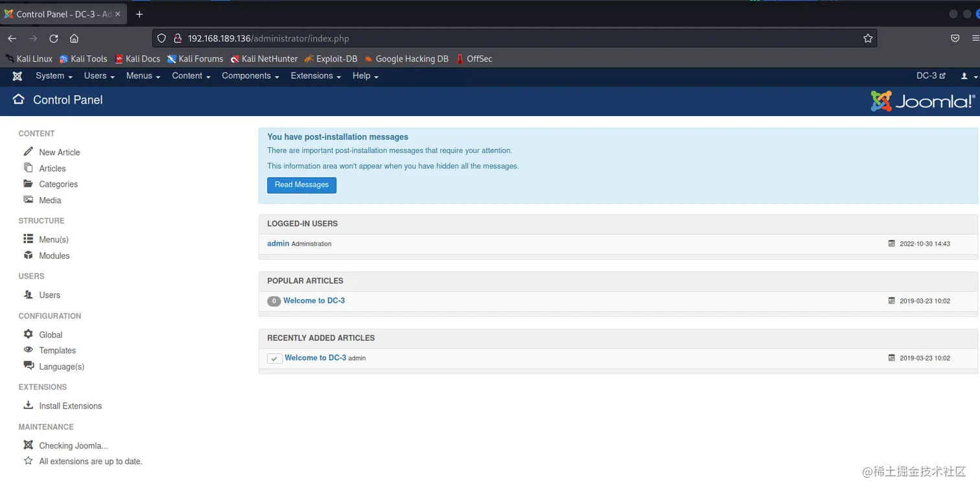Click the browser home icon
Viewport: 980px width, 492px height.
pyautogui.click(x=74, y=38)
